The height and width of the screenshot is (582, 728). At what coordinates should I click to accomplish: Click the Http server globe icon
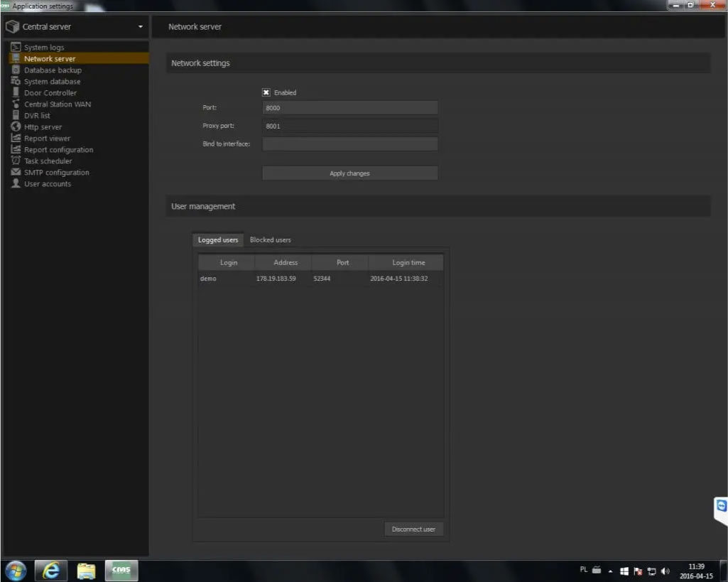16,127
